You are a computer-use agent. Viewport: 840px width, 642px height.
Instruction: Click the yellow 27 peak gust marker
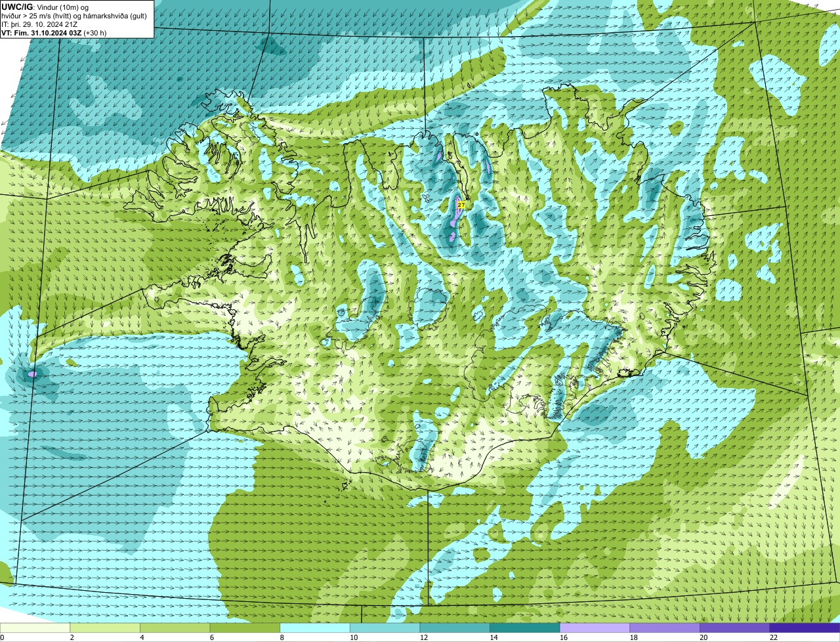pyautogui.click(x=461, y=205)
